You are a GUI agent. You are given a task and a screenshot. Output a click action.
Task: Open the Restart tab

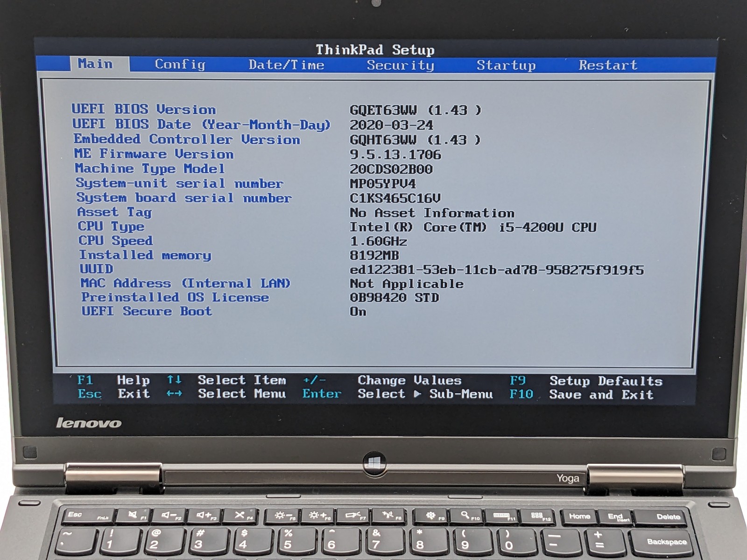tap(608, 65)
